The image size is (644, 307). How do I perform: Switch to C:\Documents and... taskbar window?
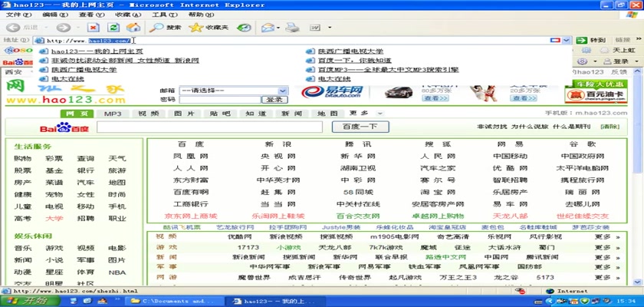point(176,301)
